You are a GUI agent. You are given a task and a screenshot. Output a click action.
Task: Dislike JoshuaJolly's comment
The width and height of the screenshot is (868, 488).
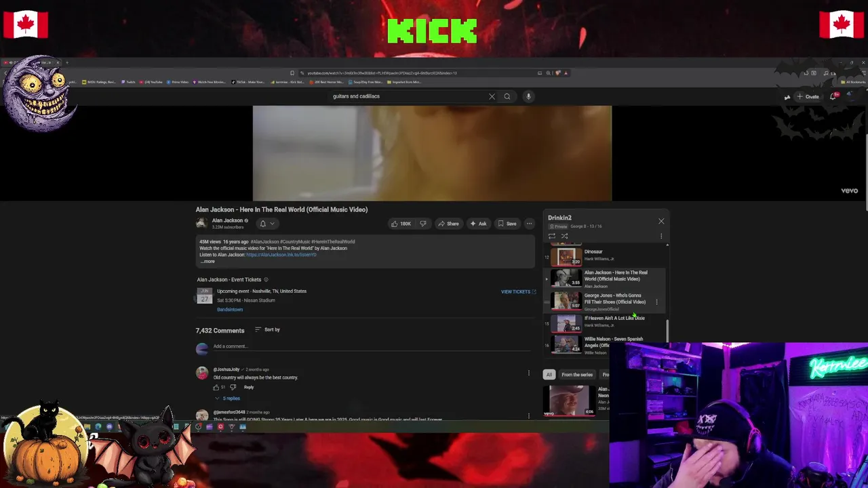233,387
